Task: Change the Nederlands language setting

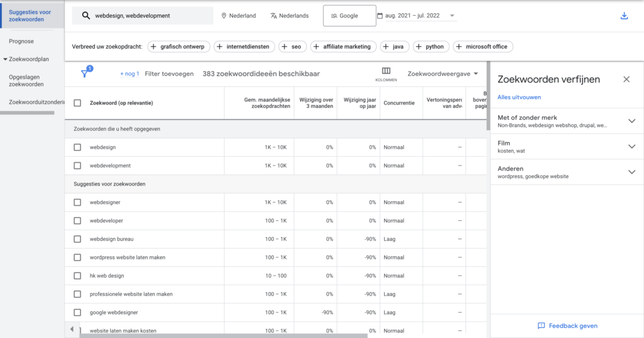Action: coord(289,16)
